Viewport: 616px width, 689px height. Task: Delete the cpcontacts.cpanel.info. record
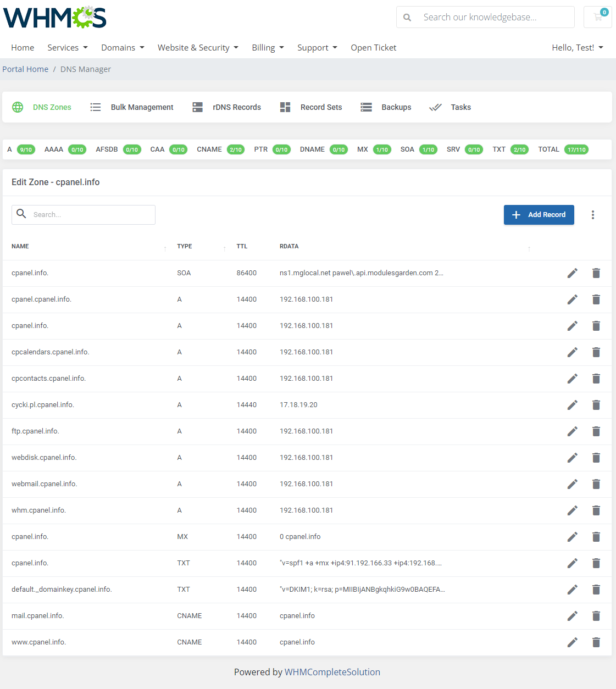click(x=596, y=379)
